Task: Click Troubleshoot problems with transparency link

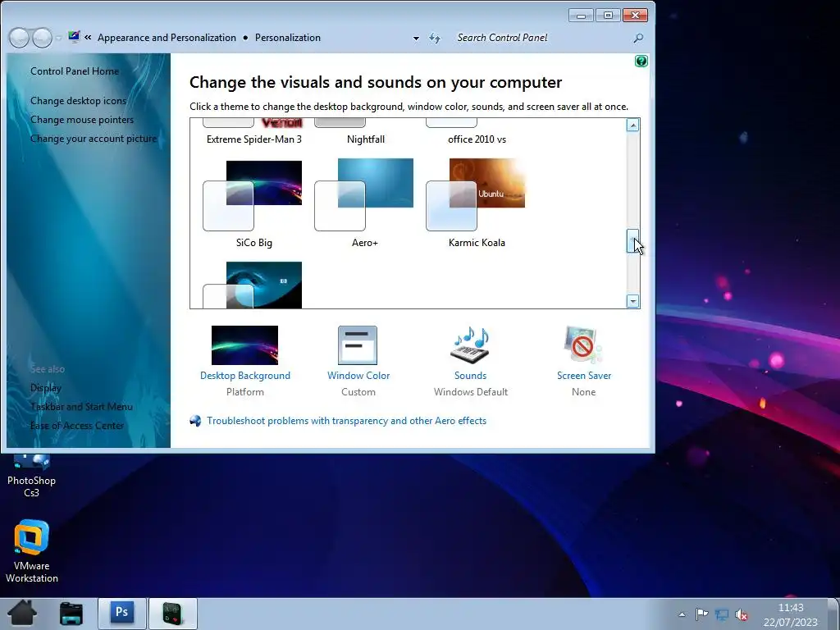Action: 347,421
